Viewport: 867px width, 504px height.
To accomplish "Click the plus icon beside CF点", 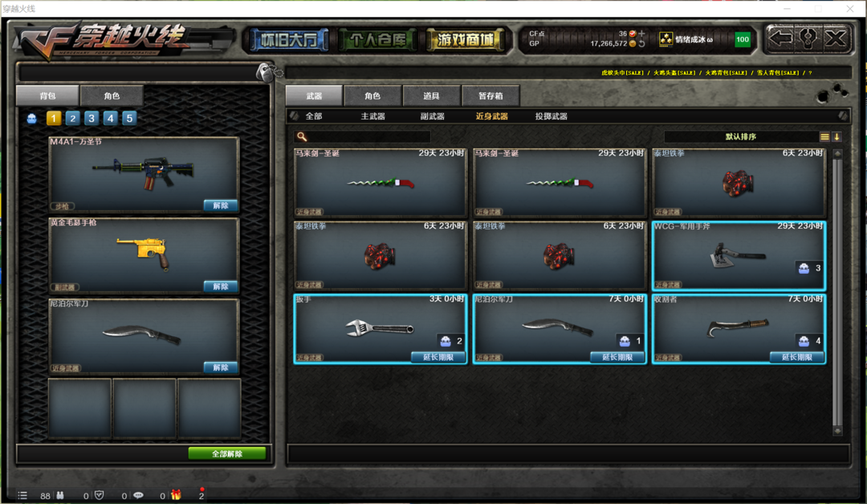I will (641, 34).
